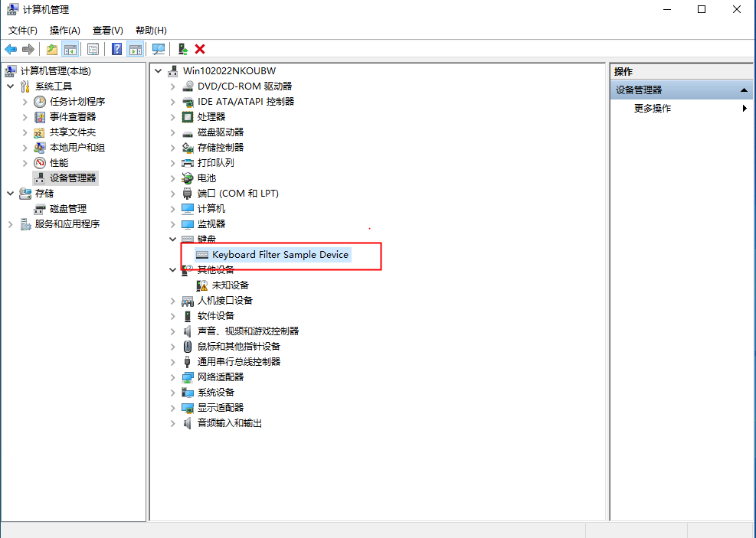The width and height of the screenshot is (756, 538).
Task: Expand the 性能 node
Action: coord(25,163)
